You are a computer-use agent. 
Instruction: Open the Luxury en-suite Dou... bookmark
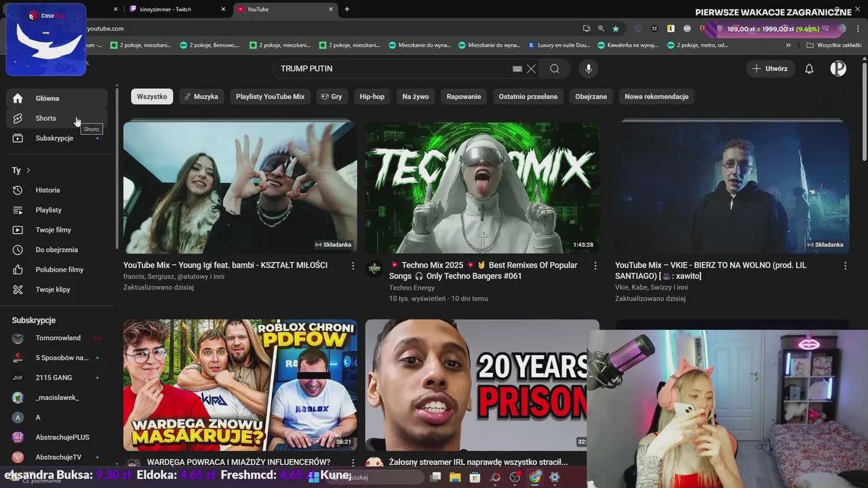[x=559, y=45]
